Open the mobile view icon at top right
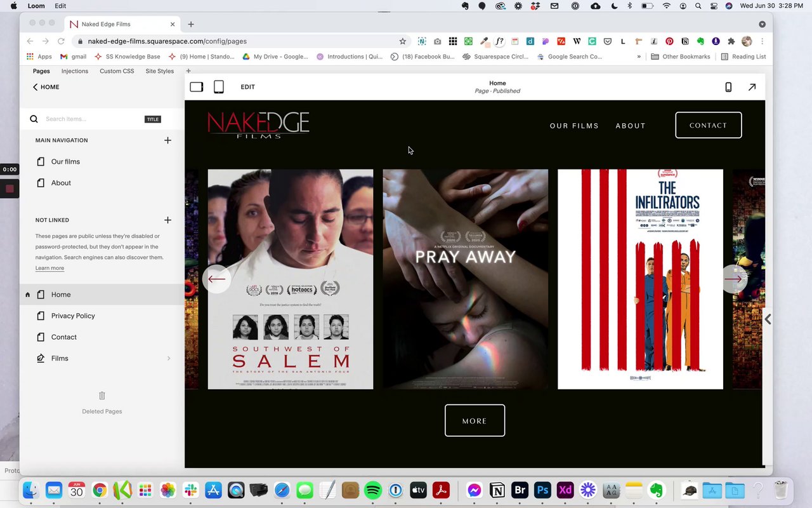Image resolution: width=812 pixels, height=508 pixels. [x=728, y=87]
